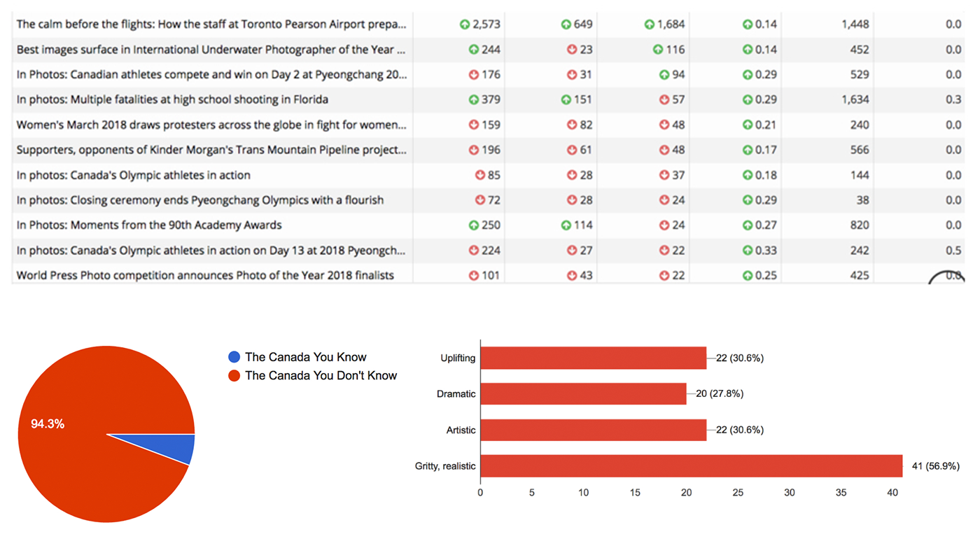Click the red down arrow beside 31
This screenshot has height=546, width=980.
[x=573, y=75]
